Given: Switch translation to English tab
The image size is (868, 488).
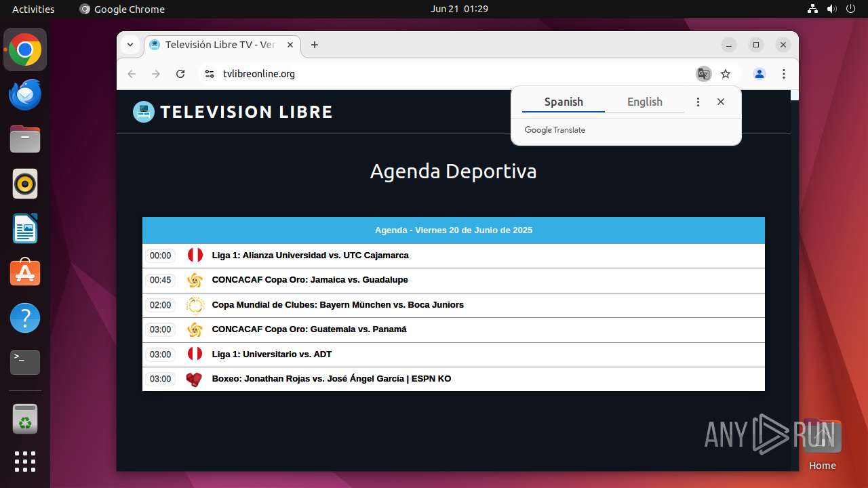Looking at the screenshot, I should tap(644, 102).
